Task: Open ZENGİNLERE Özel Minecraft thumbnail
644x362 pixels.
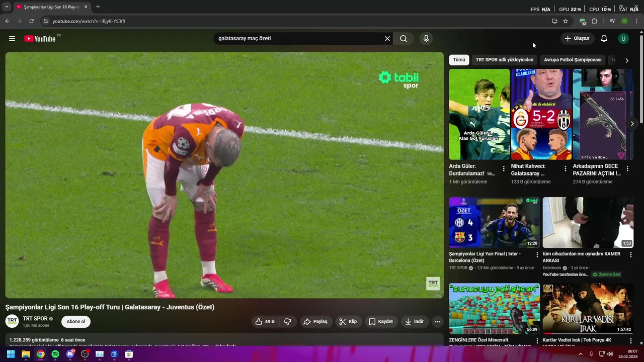Action: 495,309
